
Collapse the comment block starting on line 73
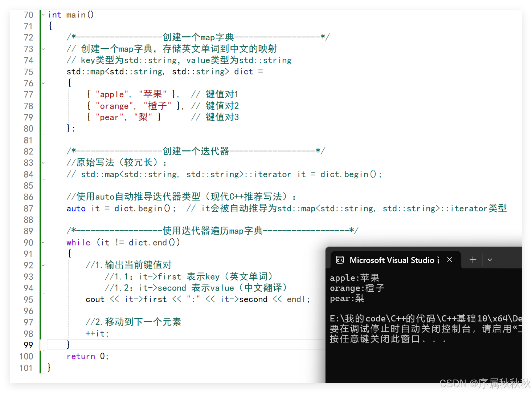click(43, 49)
